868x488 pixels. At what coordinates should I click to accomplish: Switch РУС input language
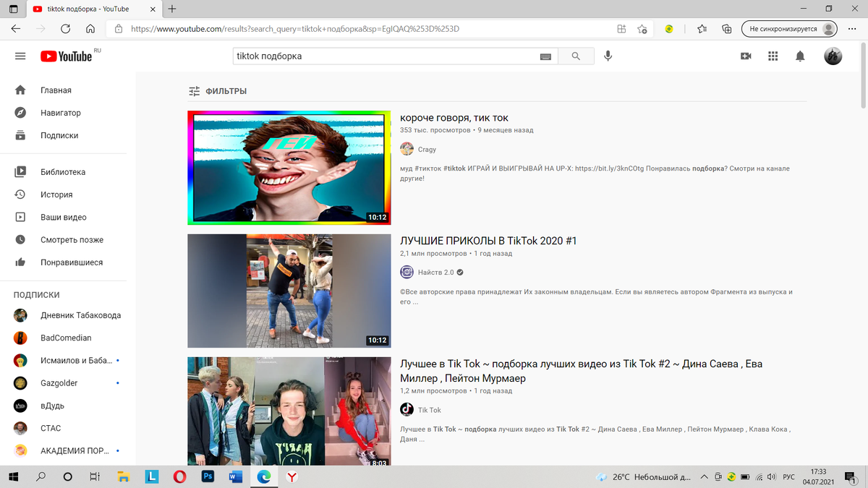(x=789, y=477)
